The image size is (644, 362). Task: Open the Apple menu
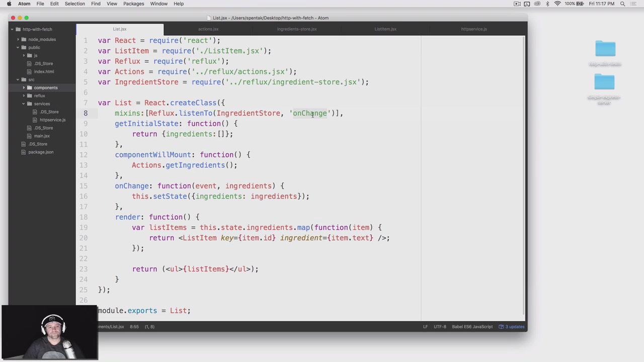[9, 4]
